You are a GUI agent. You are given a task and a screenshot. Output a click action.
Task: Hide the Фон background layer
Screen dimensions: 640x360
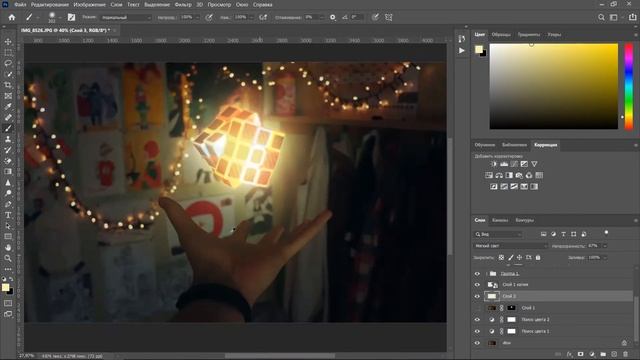point(477,343)
